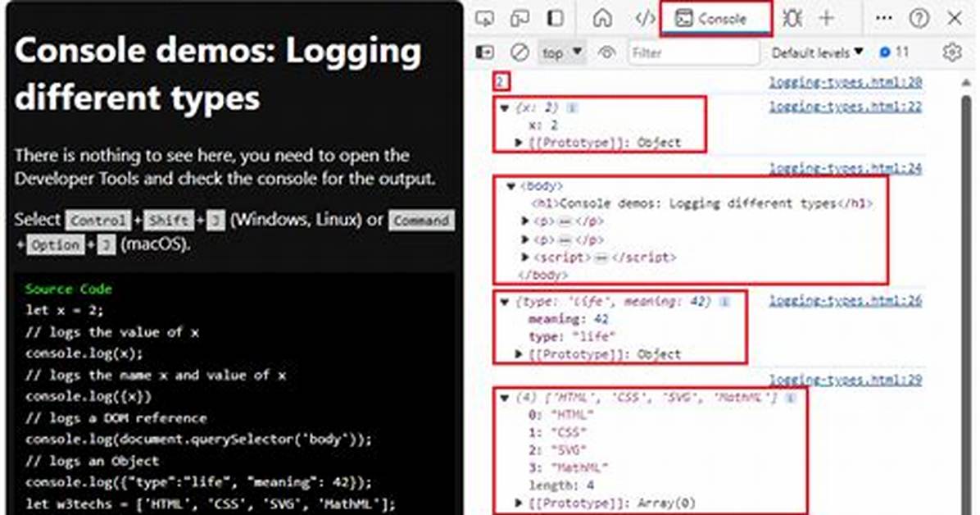Image resolution: width=980 pixels, height=515 pixels.
Task: Collapse the (4) array entry
Action: pos(505,398)
